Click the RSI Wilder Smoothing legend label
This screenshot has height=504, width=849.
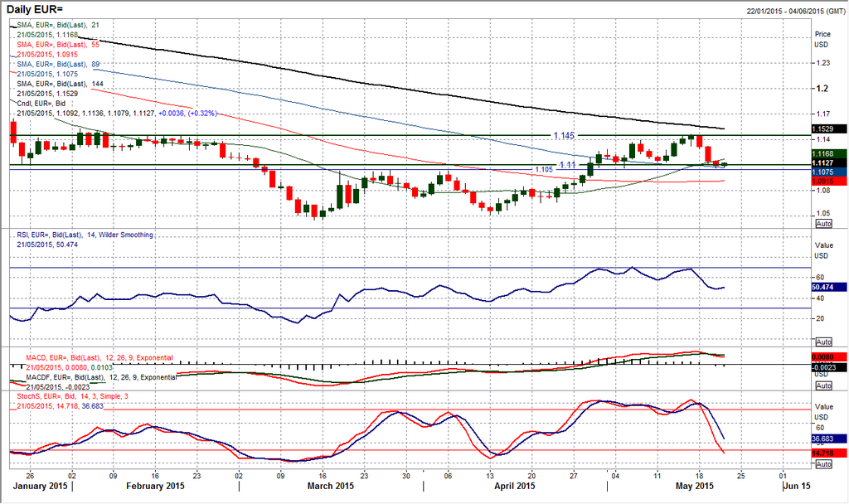click(x=85, y=235)
